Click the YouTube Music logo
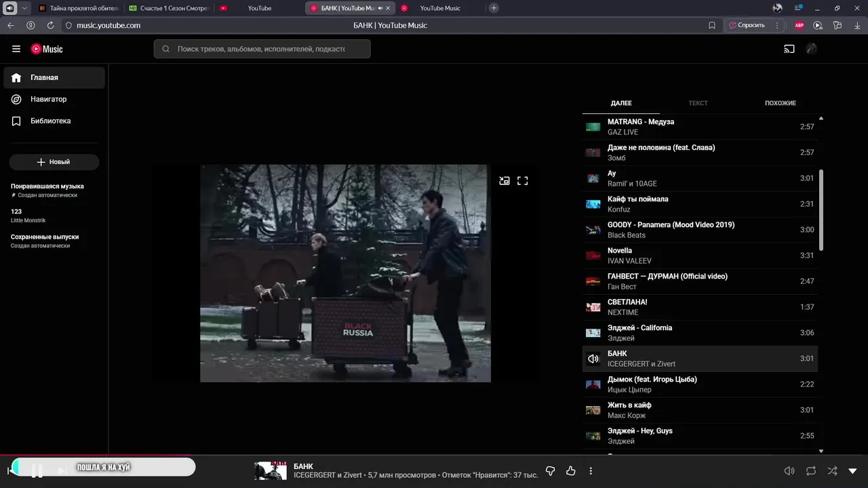868x488 pixels. (x=47, y=49)
